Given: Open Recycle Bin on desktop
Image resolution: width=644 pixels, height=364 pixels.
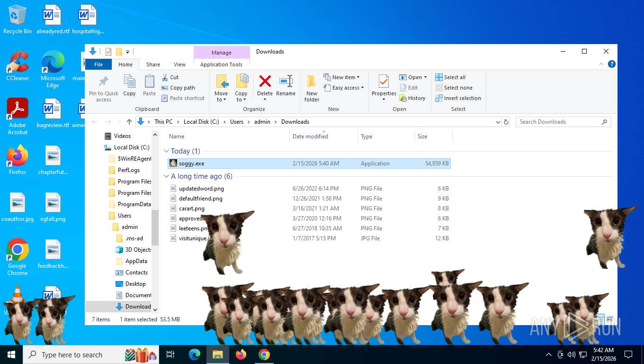Looking at the screenshot, I should pyautogui.click(x=18, y=20).
